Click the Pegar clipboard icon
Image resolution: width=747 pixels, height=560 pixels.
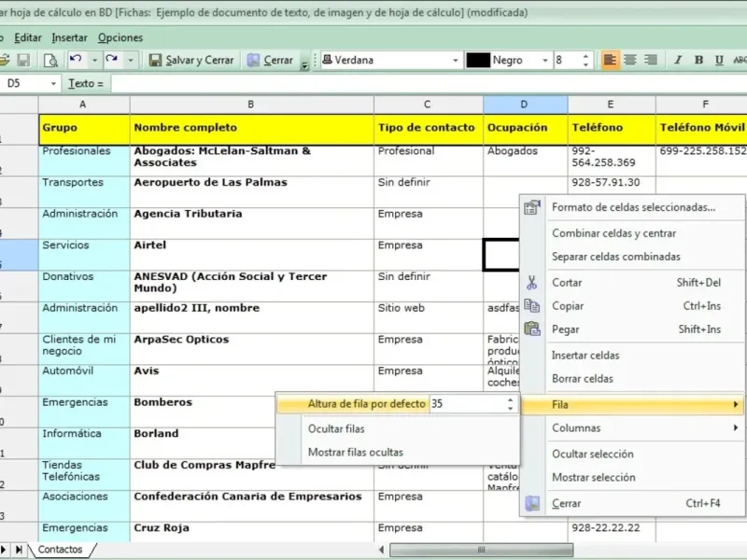[532, 329]
